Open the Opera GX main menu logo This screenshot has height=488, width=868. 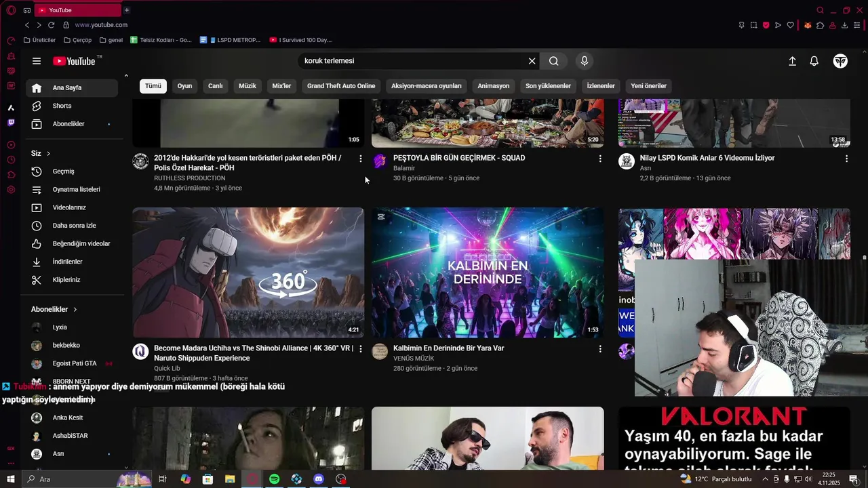tap(11, 10)
